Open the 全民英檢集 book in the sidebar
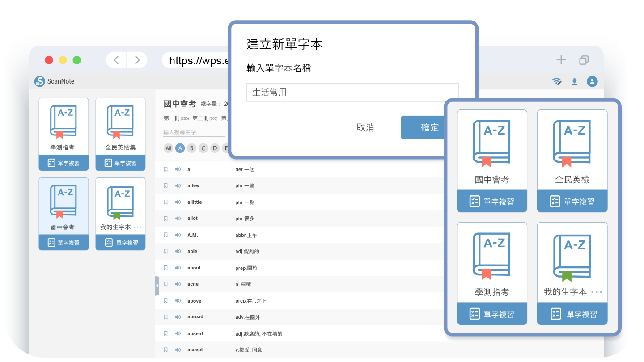 pyautogui.click(x=120, y=127)
